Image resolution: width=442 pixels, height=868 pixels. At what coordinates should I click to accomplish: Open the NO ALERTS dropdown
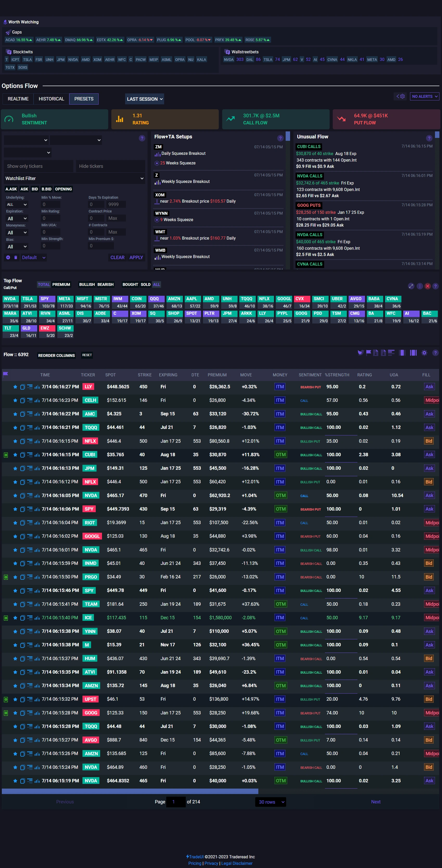point(425,96)
